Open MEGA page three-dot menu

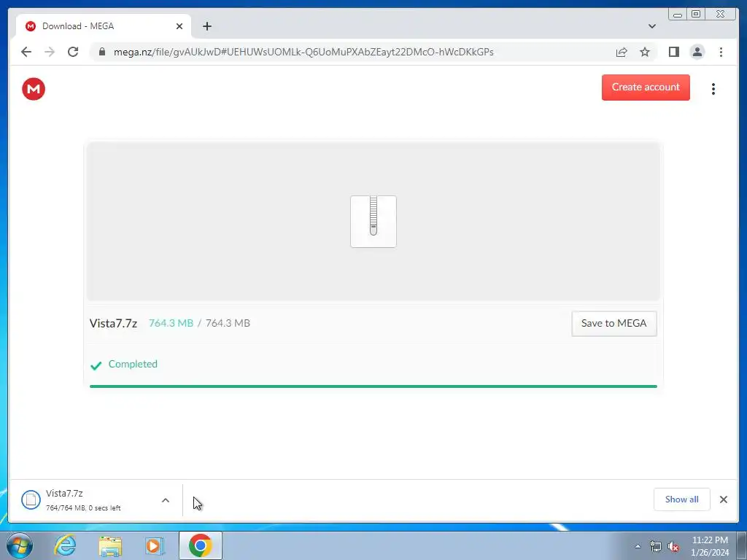[713, 89]
